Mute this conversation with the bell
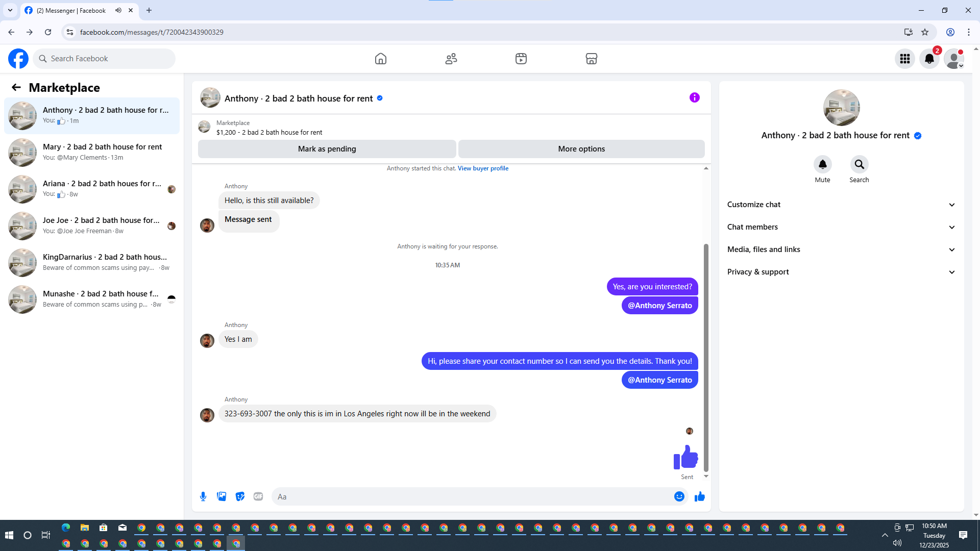This screenshot has width=980, height=551. 822,164
